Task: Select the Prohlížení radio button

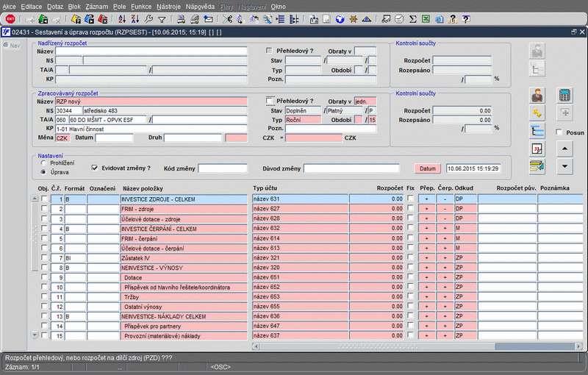Action: 43,163
